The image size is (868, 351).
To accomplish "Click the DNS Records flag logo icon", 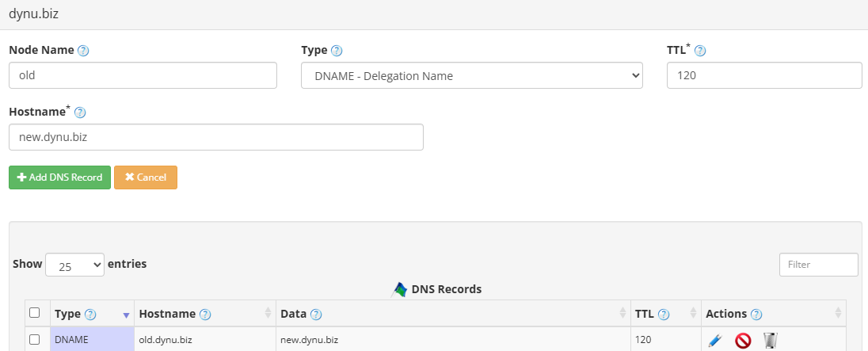I will [x=399, y=289].
